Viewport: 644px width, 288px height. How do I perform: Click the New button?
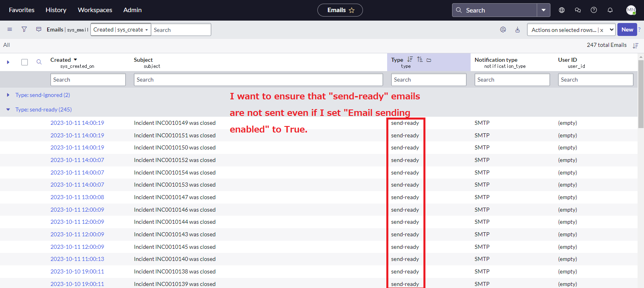pos(627,29)
